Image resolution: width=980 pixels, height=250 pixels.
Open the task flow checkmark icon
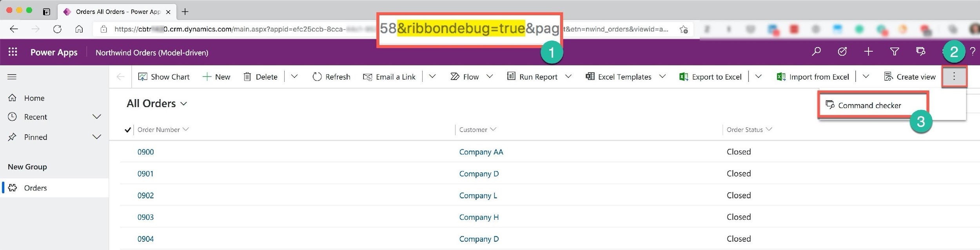(x=842, y=51)
